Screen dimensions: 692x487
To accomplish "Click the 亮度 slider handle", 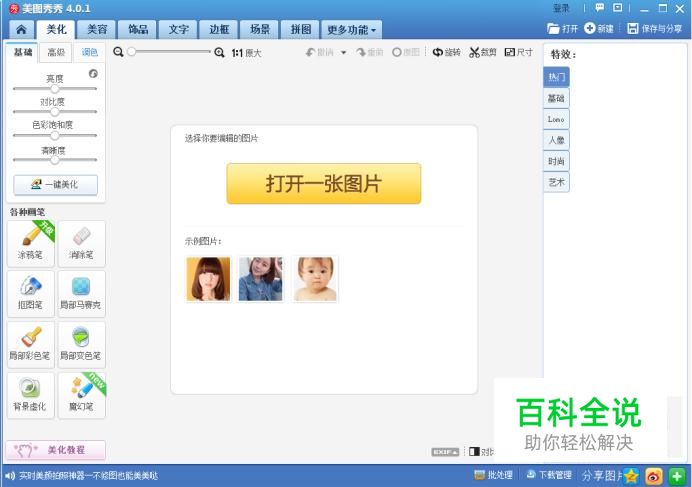I will pos(55,89).
